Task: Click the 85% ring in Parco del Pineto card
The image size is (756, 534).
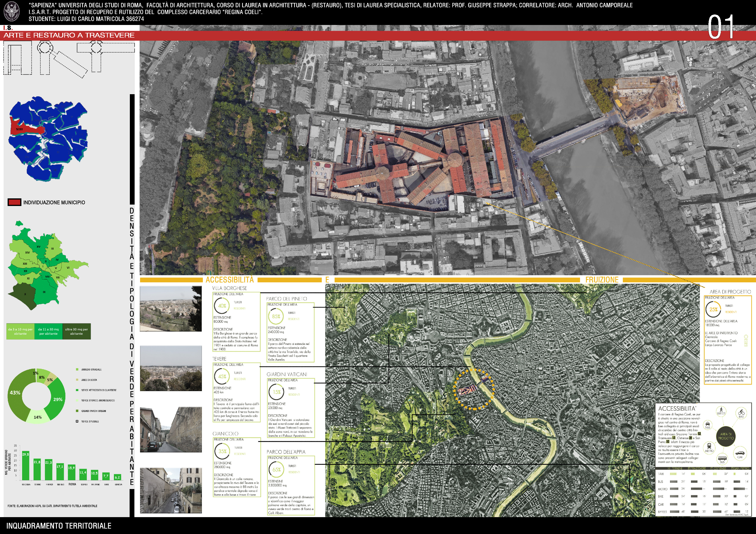Action: pyautogui.click(x=276, y=317)
